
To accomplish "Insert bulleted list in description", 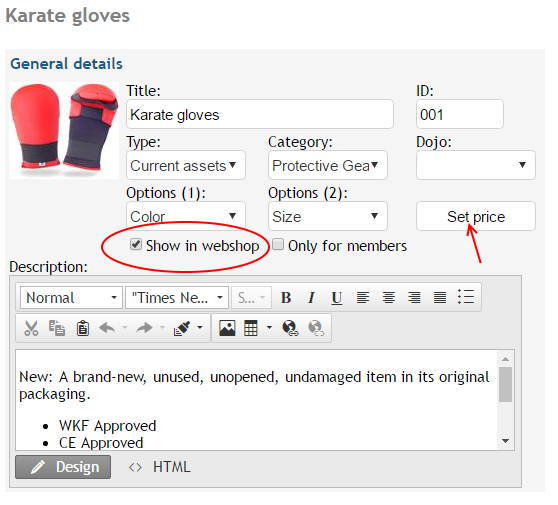I will [x=466, y=297].
